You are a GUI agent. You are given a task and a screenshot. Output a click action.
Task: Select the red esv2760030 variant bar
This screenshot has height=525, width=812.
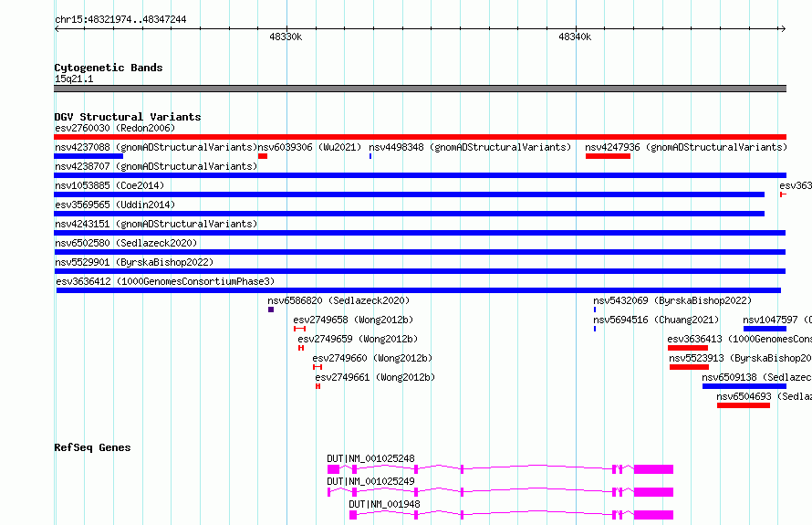420,137
